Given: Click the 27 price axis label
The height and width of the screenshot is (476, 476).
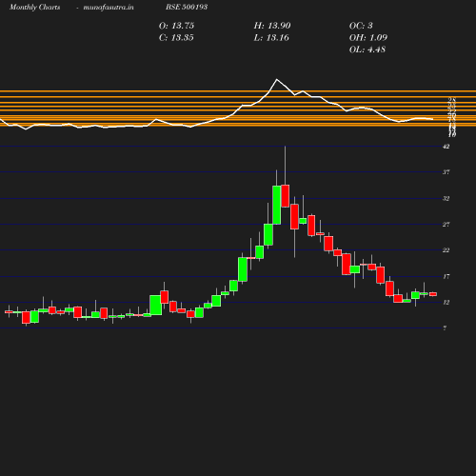Looking at the screenshot, I should click(x=446, y=225).
